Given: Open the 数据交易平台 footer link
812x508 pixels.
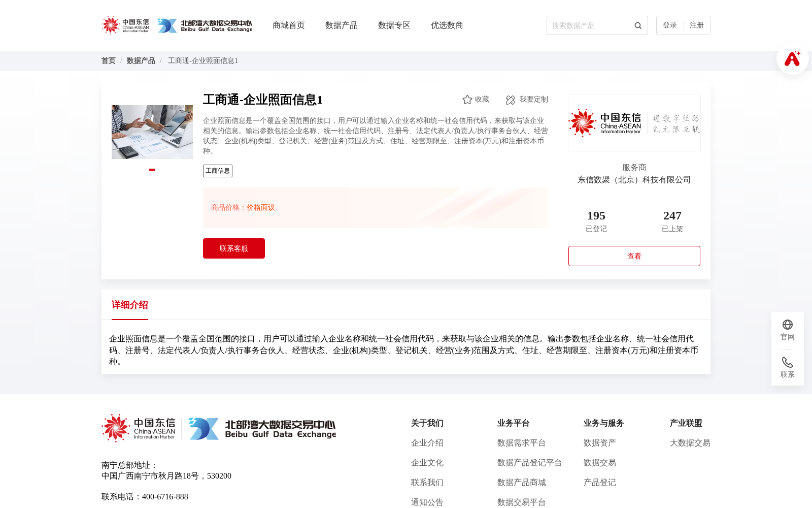Looking at the screenshot, I should (522, 502).
